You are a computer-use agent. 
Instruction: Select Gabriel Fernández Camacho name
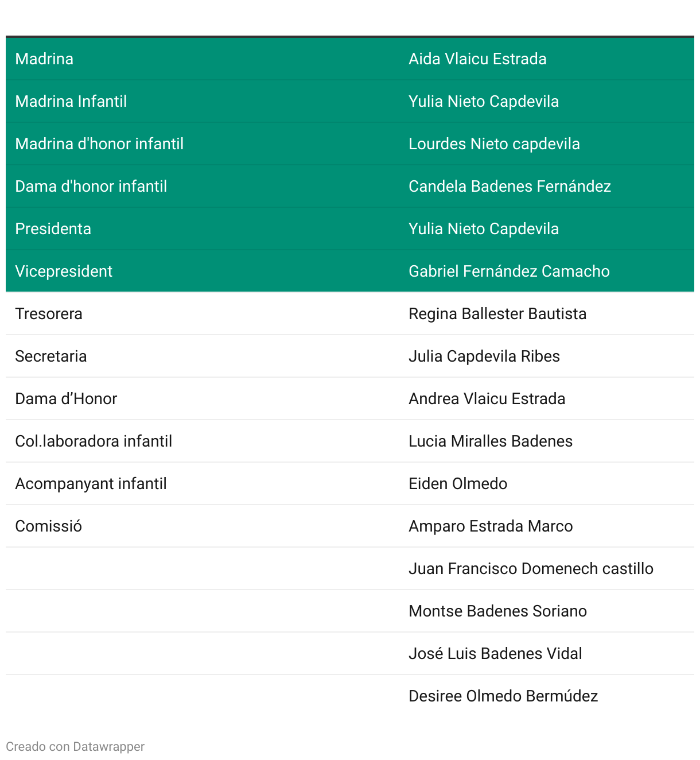tap(508, 272)
